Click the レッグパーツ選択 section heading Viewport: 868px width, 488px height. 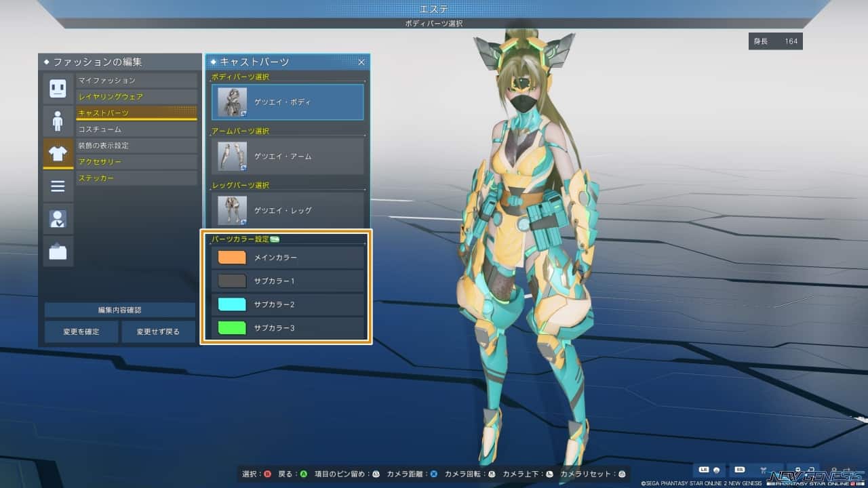pyautogui.click(x=240, y=185)
